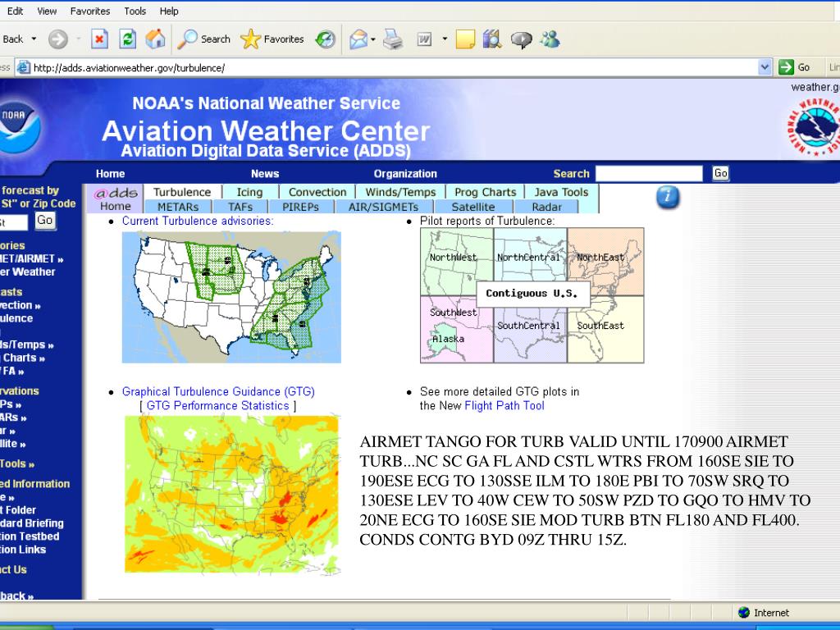Image resolution: width=840 pixels, height=630 pixels.
Task: Click the page icon in the address bar
Action: tap(23, 67)
